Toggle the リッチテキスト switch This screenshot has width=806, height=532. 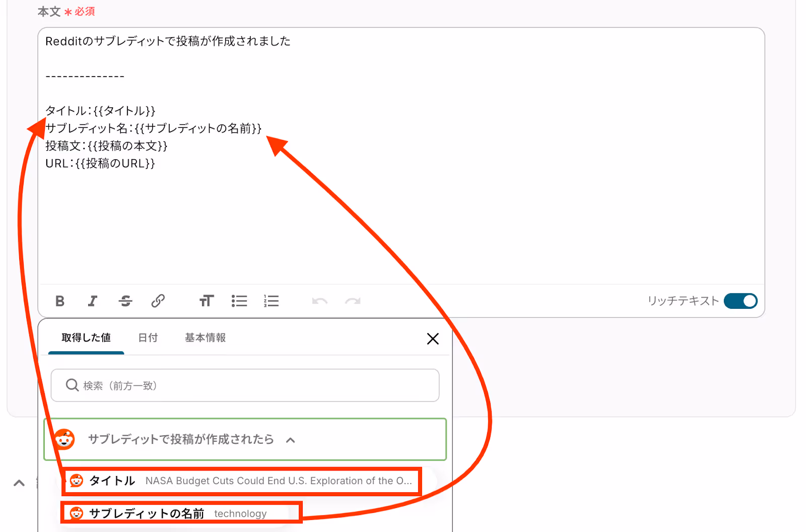pyautogui.click(x=741, y=301)
